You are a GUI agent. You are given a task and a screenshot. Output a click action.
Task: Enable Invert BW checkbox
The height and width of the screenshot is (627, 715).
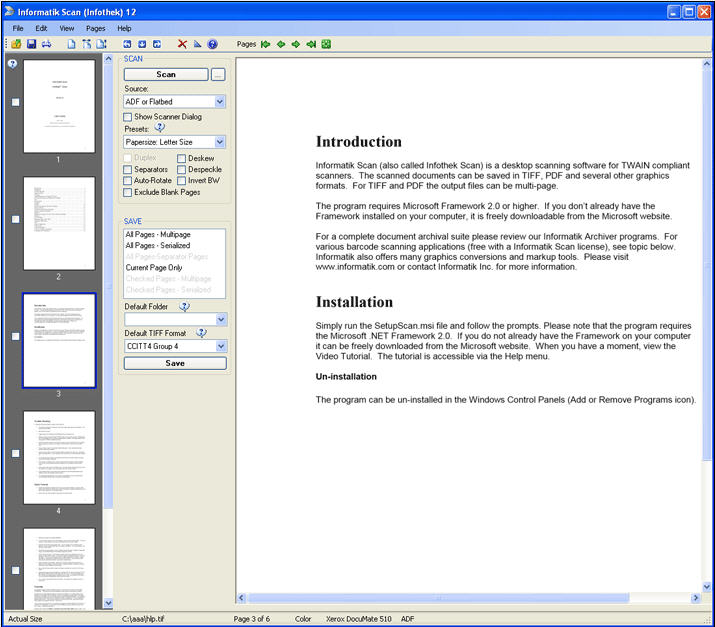(181, 181)
